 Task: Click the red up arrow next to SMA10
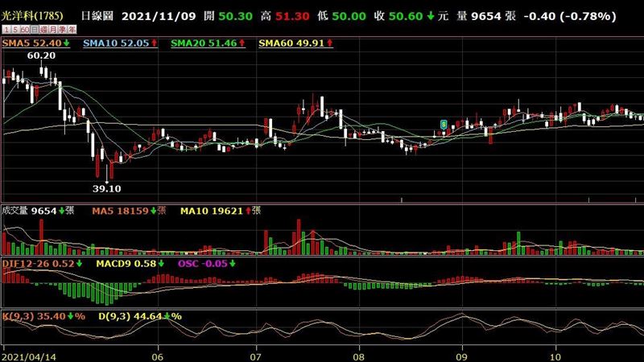(154, 43)
